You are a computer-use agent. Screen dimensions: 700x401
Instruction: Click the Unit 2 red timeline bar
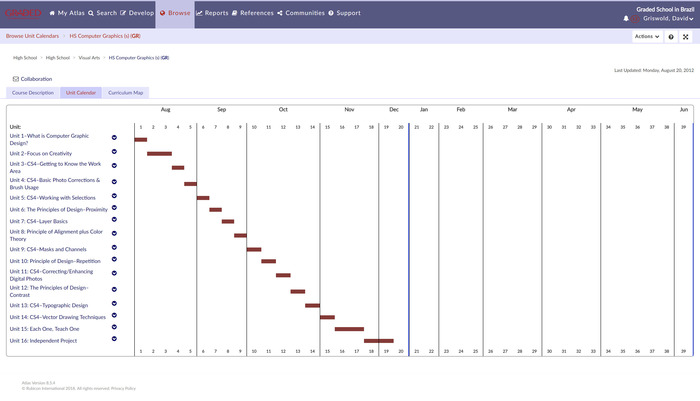tap(159, 153)
